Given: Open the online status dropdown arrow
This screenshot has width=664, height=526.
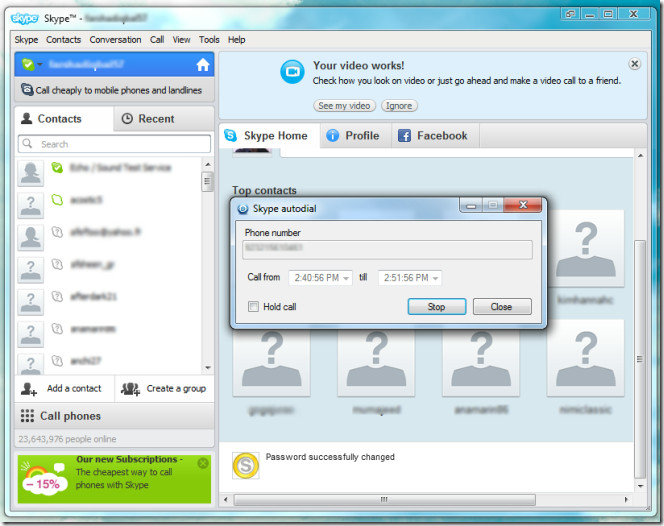Looking at the screenshot, I should pos(40,64).
